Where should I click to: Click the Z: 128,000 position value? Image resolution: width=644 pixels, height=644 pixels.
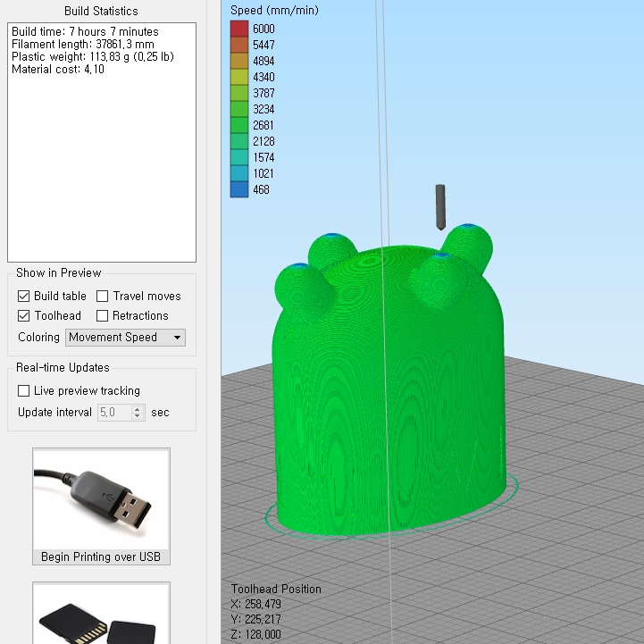[256, 634]
